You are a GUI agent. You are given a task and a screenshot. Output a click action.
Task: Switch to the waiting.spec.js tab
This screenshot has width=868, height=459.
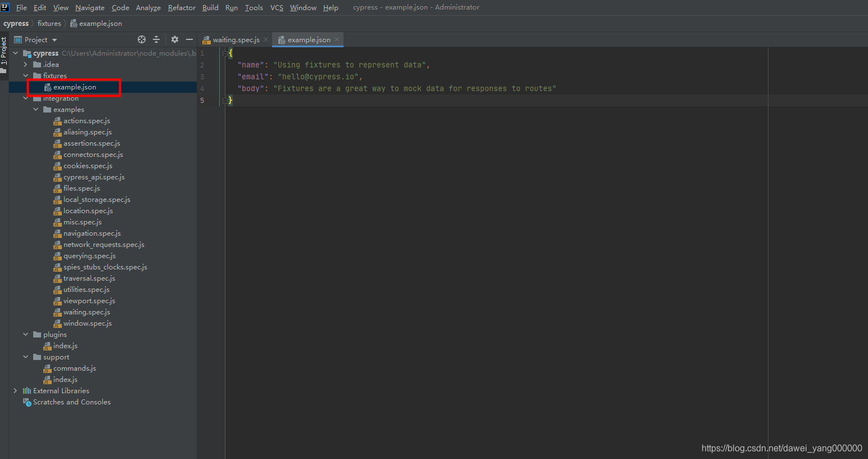(x=236, y=39)
